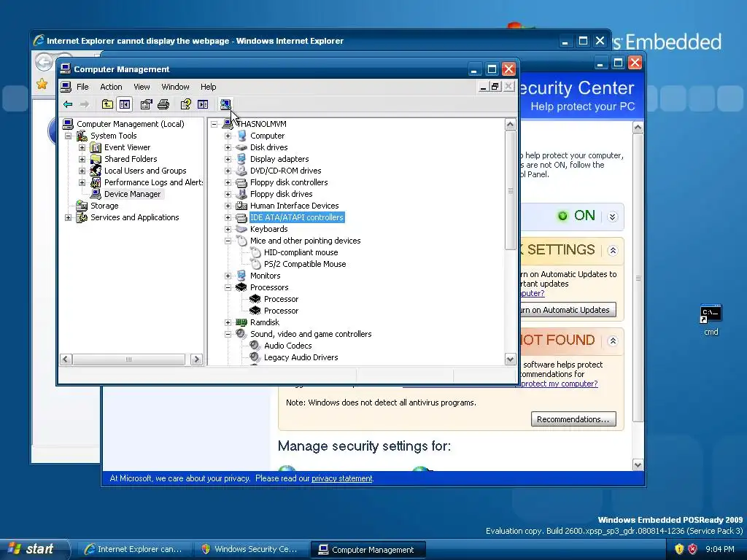This screenshot has width=747, height=560.
Task: Click the Shared Folders icon
Action: tap(96, 159)
